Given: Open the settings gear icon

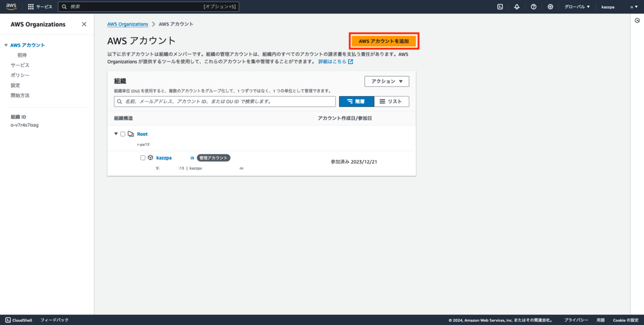Looking at the screenshot, I should 550,7.
